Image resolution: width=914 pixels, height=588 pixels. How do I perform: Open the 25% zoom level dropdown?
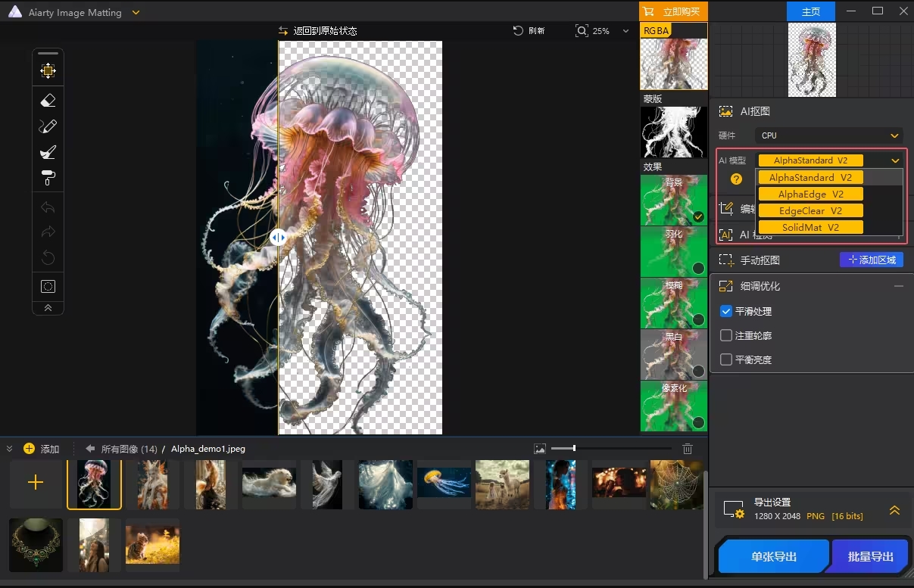pos(625,31)
